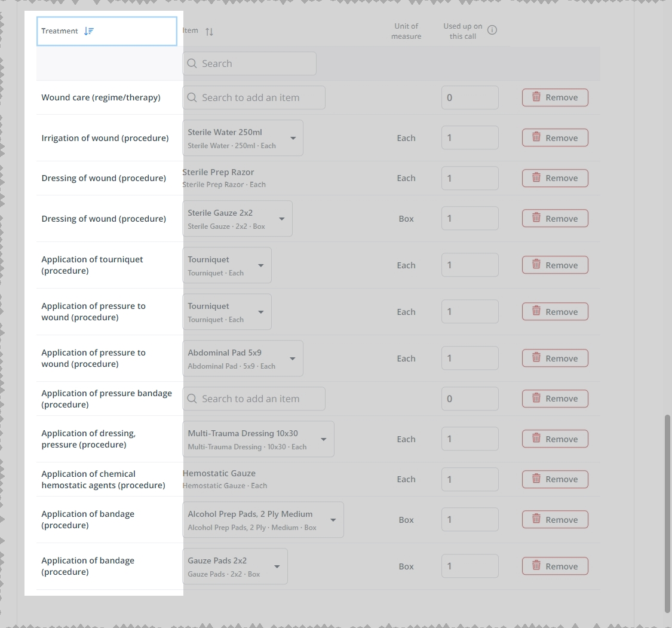Show info about Used up on this call

pyautogui.click(x=492, y=30)
